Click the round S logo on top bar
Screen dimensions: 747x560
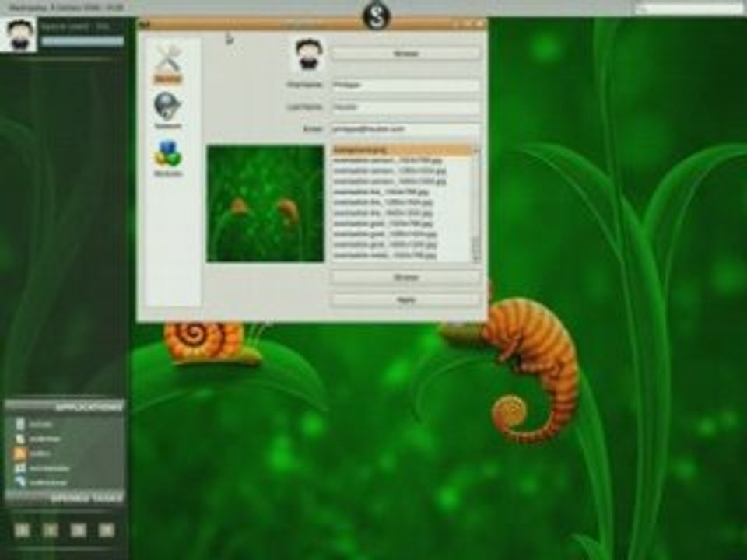[377, 16]
